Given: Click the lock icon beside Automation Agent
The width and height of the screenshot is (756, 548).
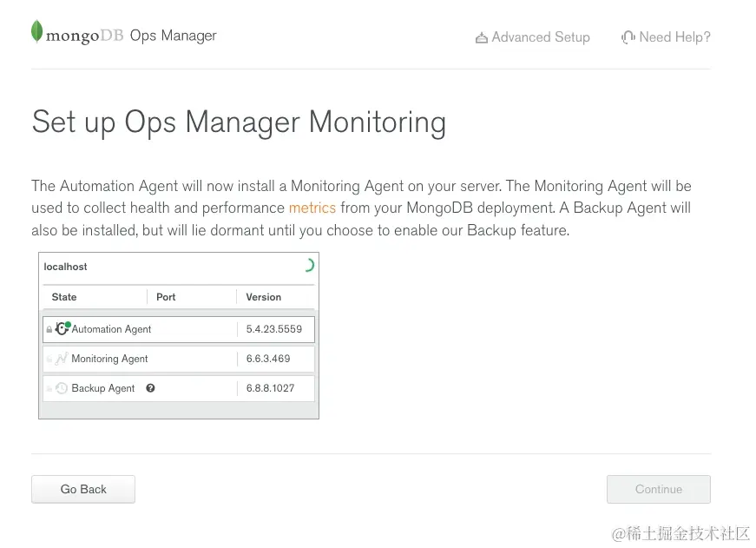Looking at the screenshot, I should click(x=49, y=329).
